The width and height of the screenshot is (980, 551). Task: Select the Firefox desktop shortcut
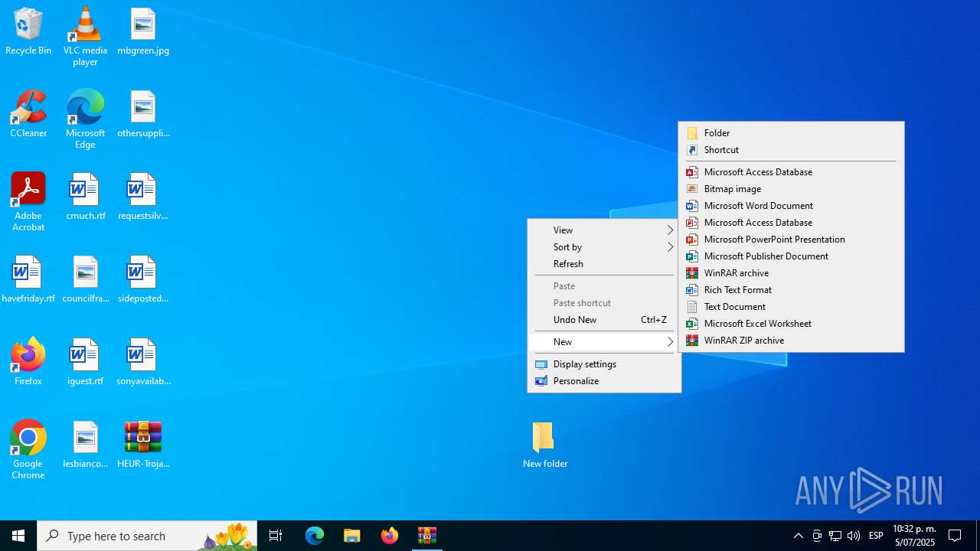point(28,363)
